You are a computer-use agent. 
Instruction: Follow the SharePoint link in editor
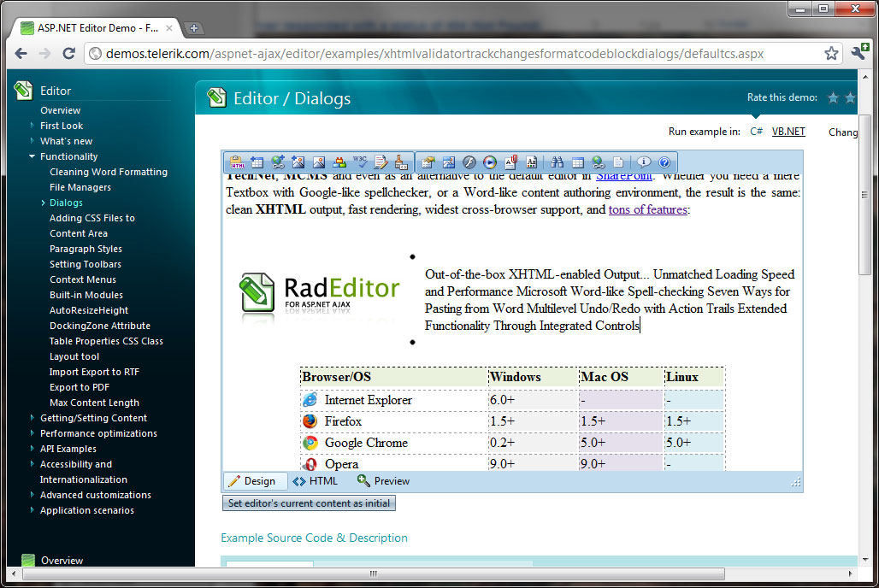(624, 176)
